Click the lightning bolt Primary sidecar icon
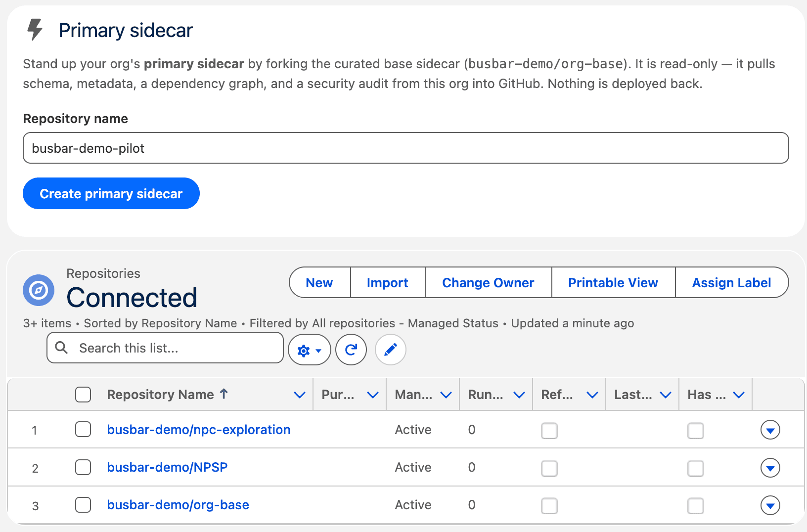The height and width of the screenshot is (532, 807). pos(35,30)
